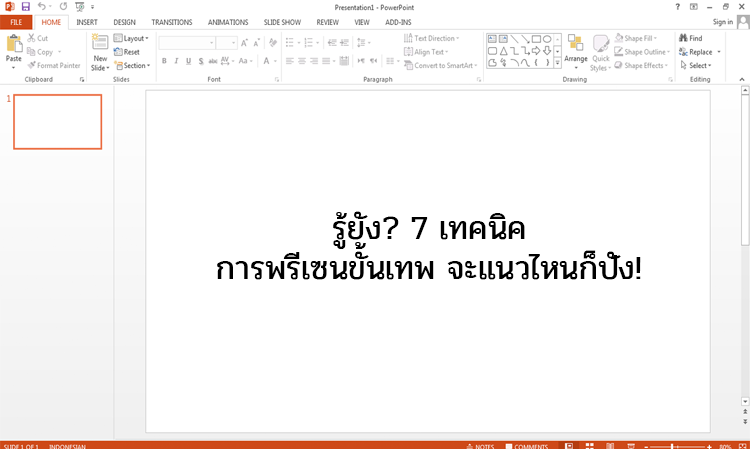Viewport: 750px width, 449px height.
Task: Click Find in Editing group
Action: pos(691,38)
